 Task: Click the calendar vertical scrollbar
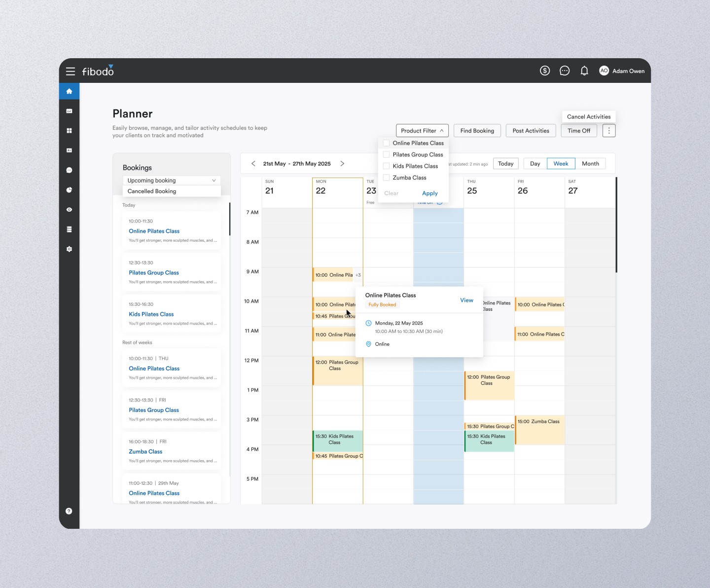click(x=616, y=224)
